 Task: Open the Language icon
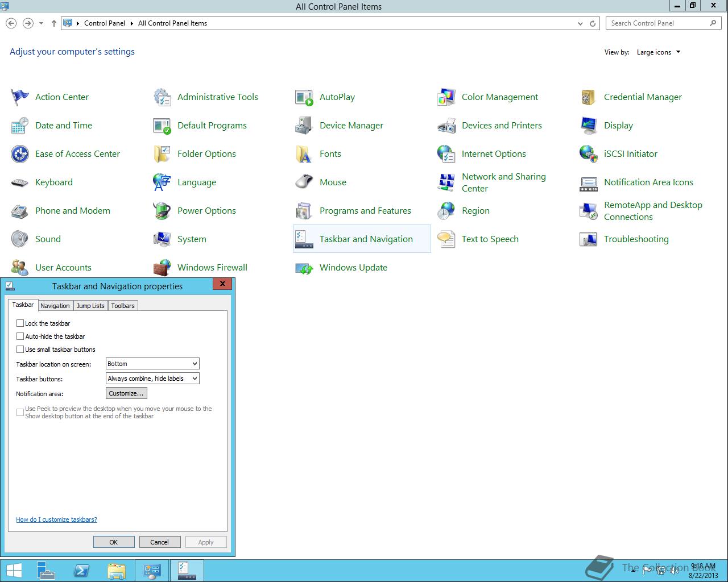(x=162, y=182)
